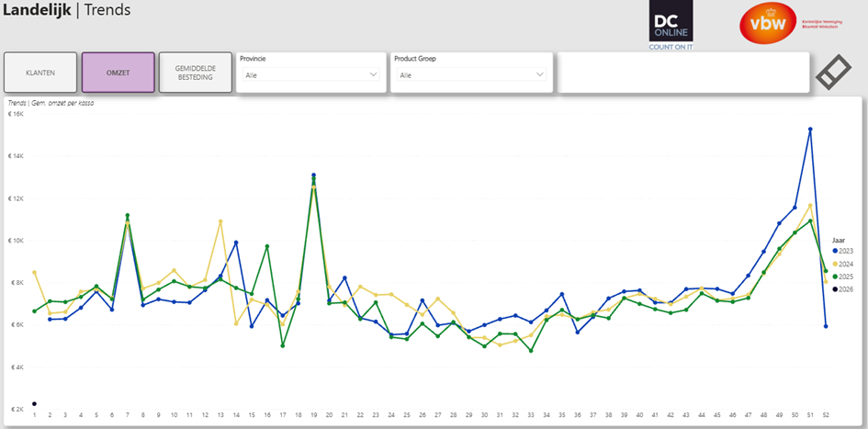The height and width of the screenshot is (429, 868).
Task: Toggle the 2025 legend entry
Action: (x=840, y=277)
